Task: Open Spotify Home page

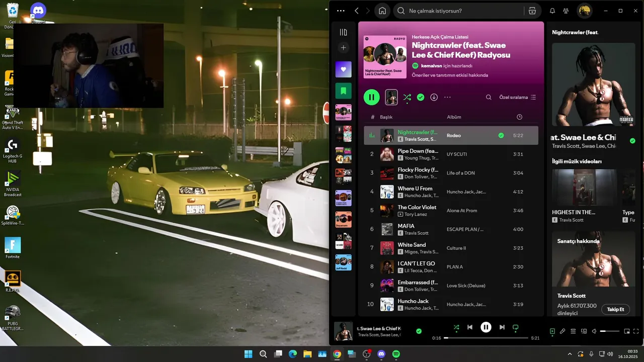Action: click(x=382, y=11)
